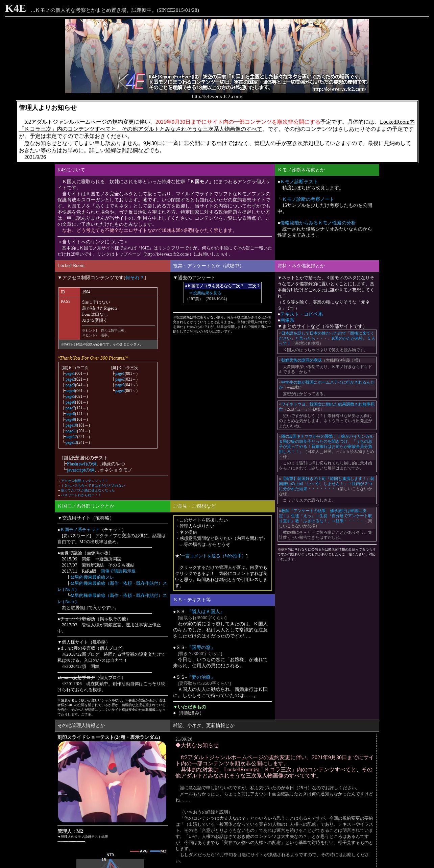Open 中学生の妹が韓国にホームステイ external link

click(327, 385)
